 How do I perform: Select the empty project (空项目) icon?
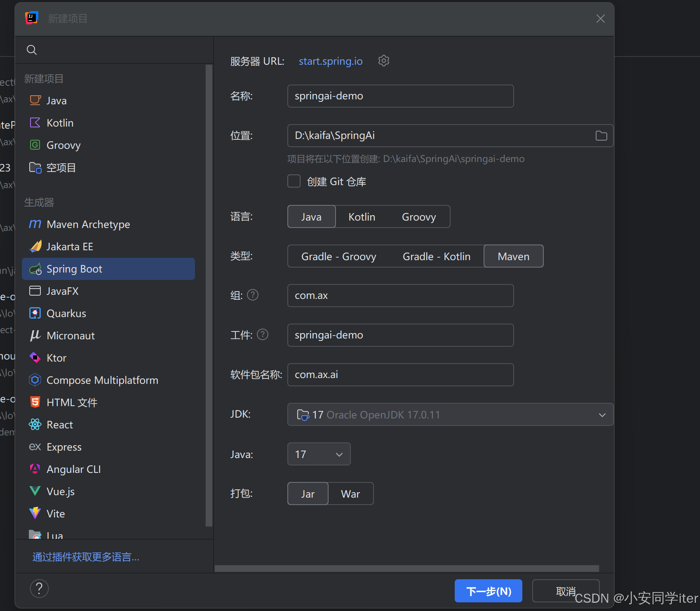(x=35, y=167)
